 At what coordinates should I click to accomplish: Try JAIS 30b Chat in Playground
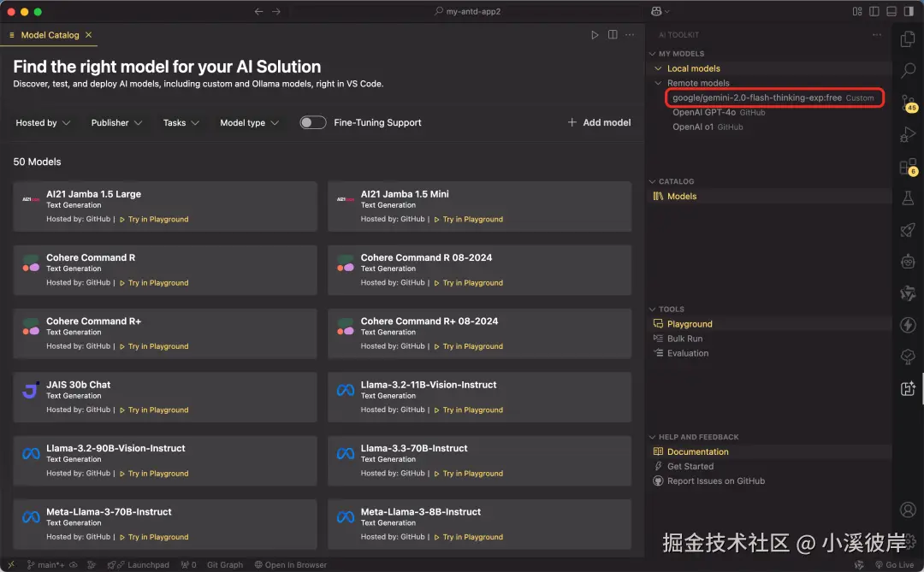[x=154, y=410]
